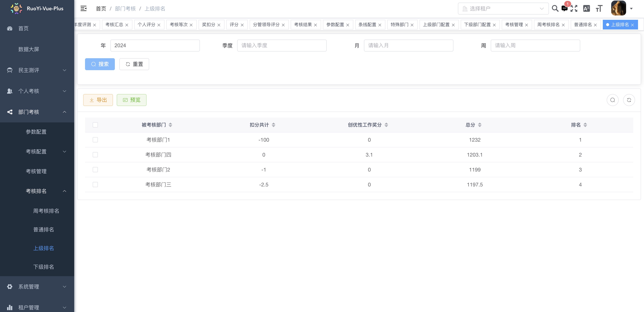The height and width of the screenshot is (312, 644).
Task: Sort by 创优性工作奖分 column arrows
Action: (x=386, y=125)
